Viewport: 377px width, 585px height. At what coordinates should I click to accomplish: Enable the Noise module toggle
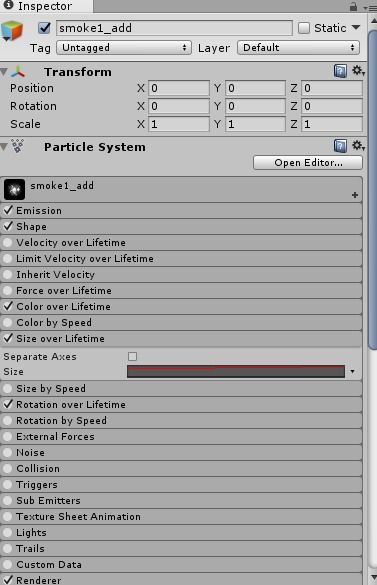coord(7,453)
